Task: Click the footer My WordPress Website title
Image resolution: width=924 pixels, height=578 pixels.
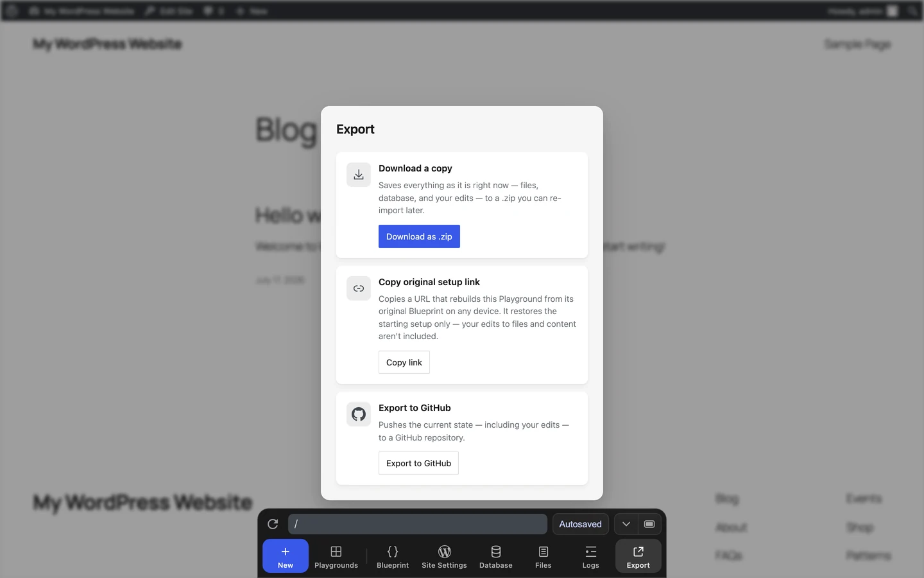Action: (x=142, y=502)
